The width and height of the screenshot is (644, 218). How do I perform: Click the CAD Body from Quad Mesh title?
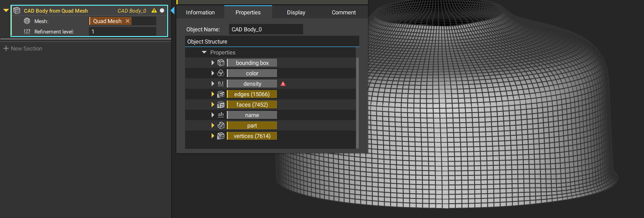pyautogui.click(x=56, y=10)
